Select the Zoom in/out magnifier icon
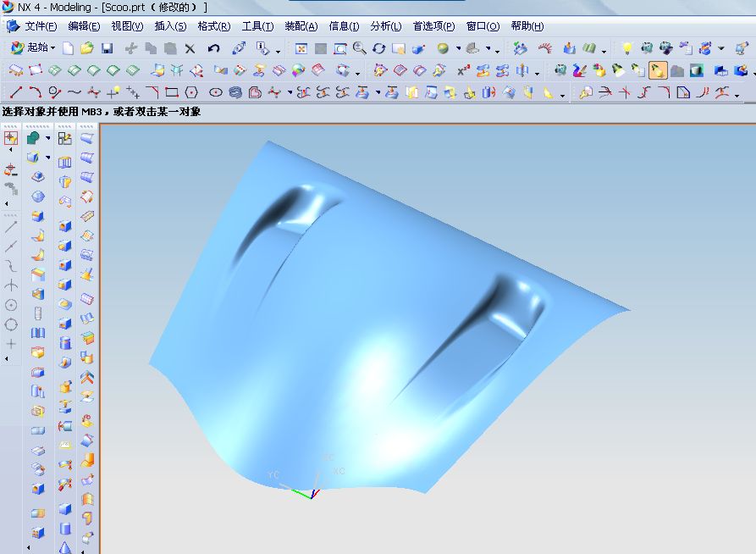Viewport: 756px width, 554px height. point(359,48)
